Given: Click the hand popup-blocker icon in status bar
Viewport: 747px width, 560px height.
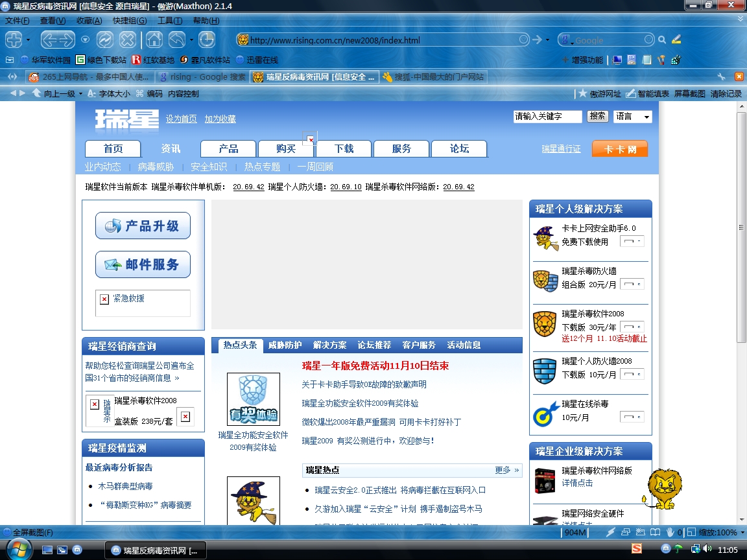Looking at the screenshot, I should [670, 532].
